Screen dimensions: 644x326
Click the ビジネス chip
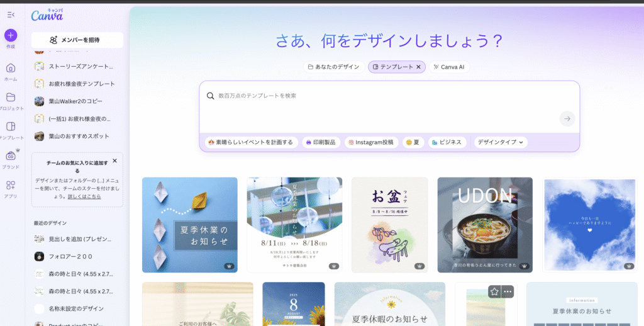447,142
